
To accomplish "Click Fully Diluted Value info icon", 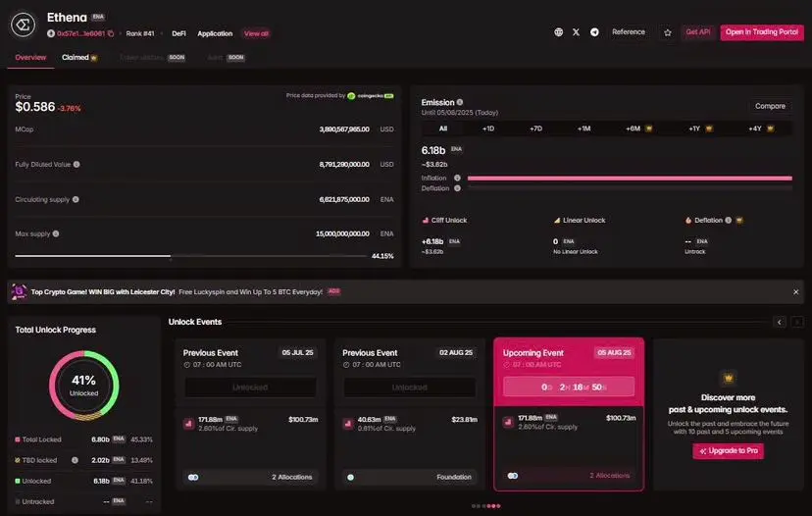I will click(76, 164).
